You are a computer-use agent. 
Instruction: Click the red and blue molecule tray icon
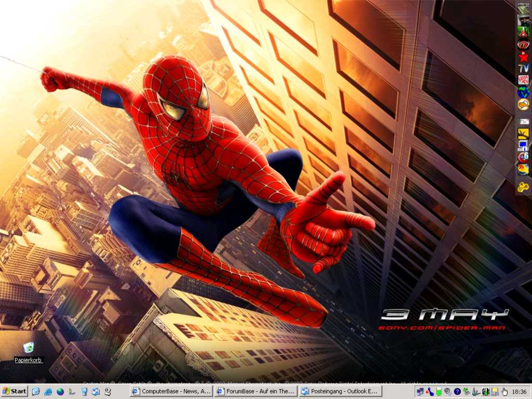(430, 392)
